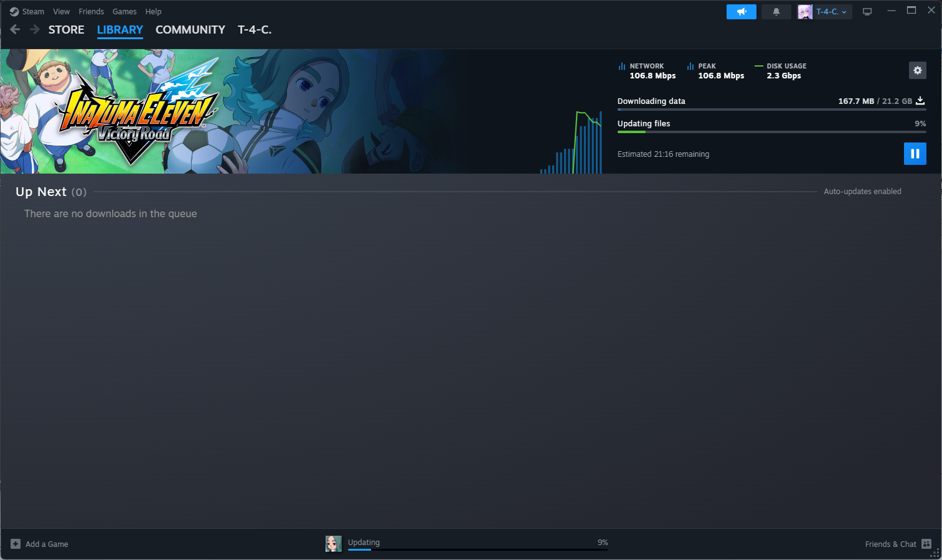This screenshot has width=942, height=560.
Task: Open the T-4-C. profile tab
Action: (255, 30)
